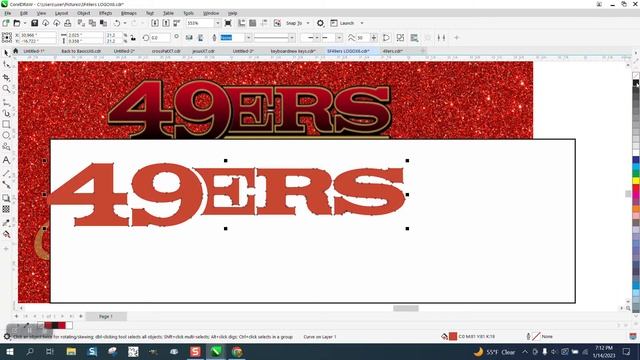This screenshot has height=360, width=640.
Task: Pick the blue swatch in color palette
Action: click(636, 160)
